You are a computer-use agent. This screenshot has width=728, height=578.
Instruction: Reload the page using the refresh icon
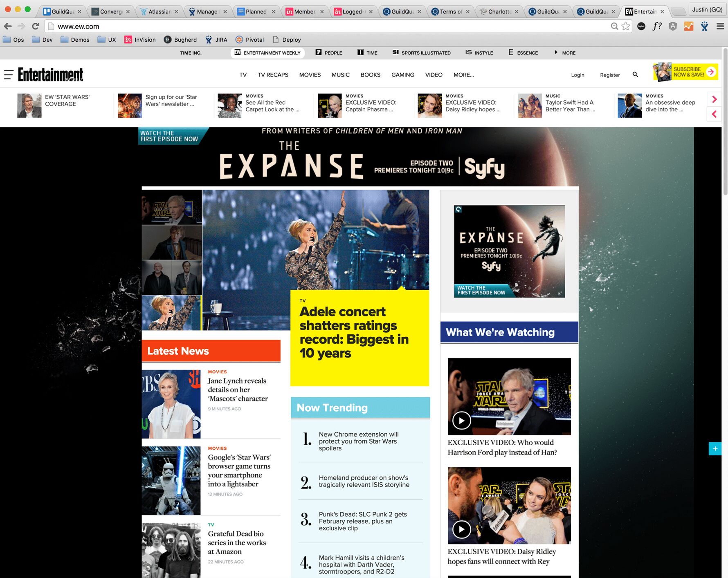click(x=36, y=27)
